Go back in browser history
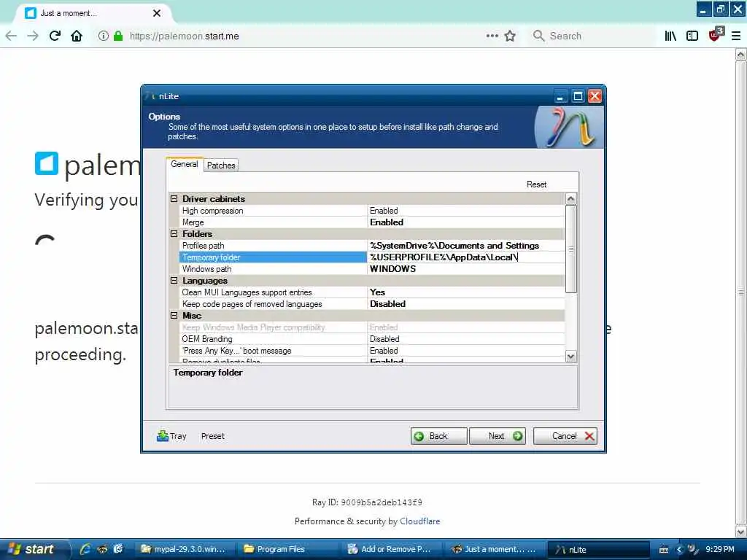 (x=11, y=36)
